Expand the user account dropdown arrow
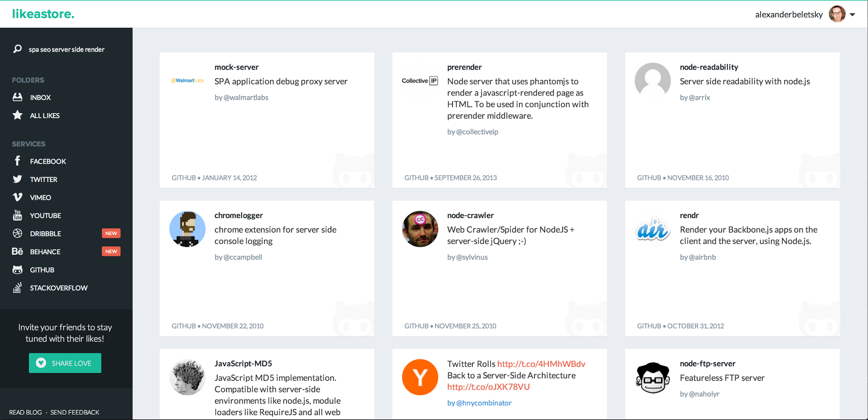 click(852, 15)
